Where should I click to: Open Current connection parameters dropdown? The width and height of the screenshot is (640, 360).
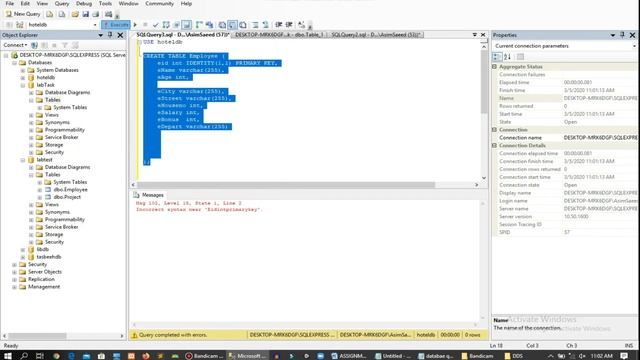(634, 46)
